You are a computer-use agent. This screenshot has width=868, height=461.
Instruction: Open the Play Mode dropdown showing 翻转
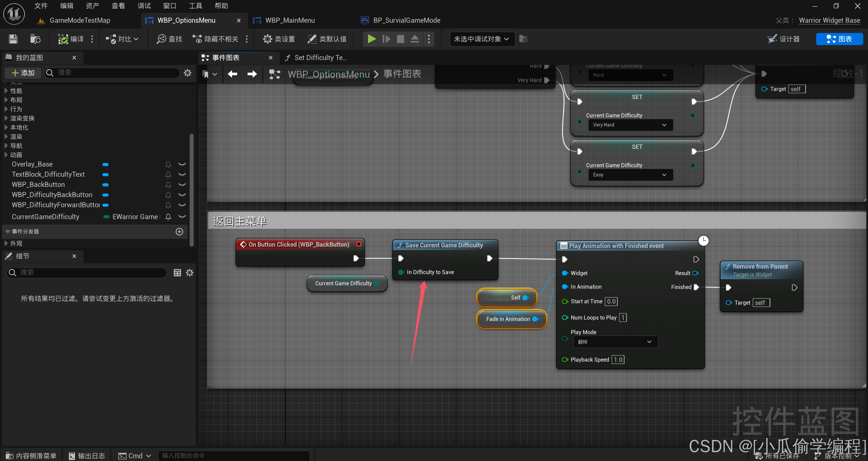coord(615,342)
